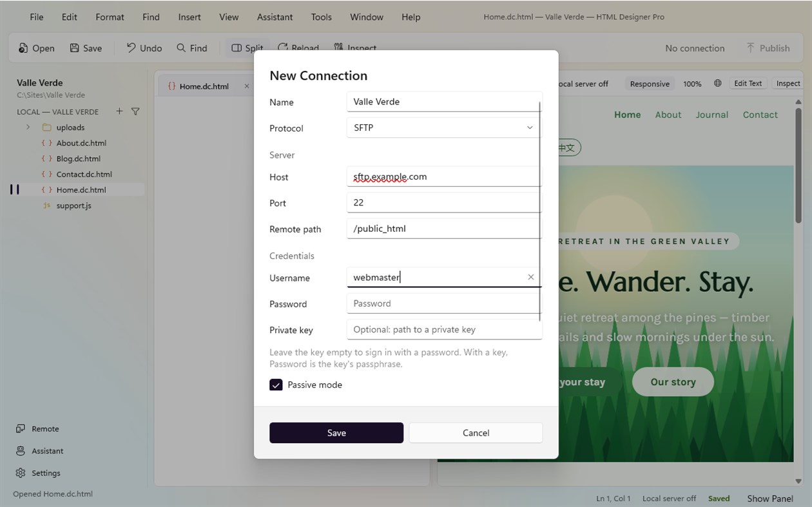Open the Tools menu

click(x=322, y=17)
